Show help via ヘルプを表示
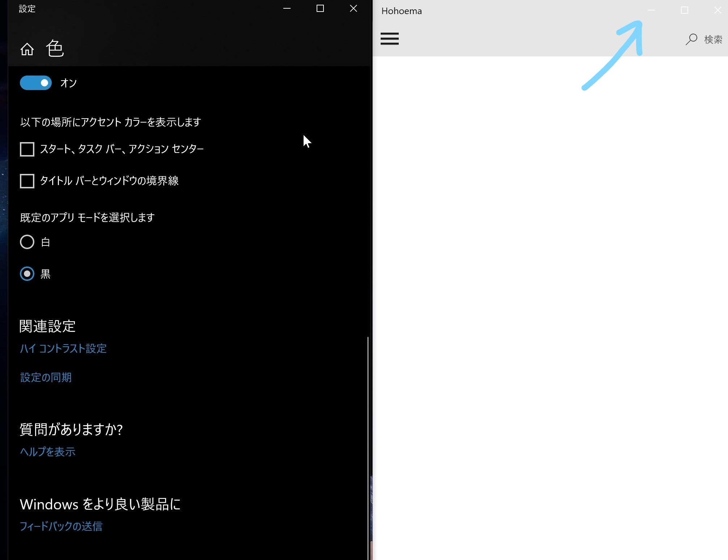This screenshot has height=560, width=728. pyautogui.click(x=47, y=452)
